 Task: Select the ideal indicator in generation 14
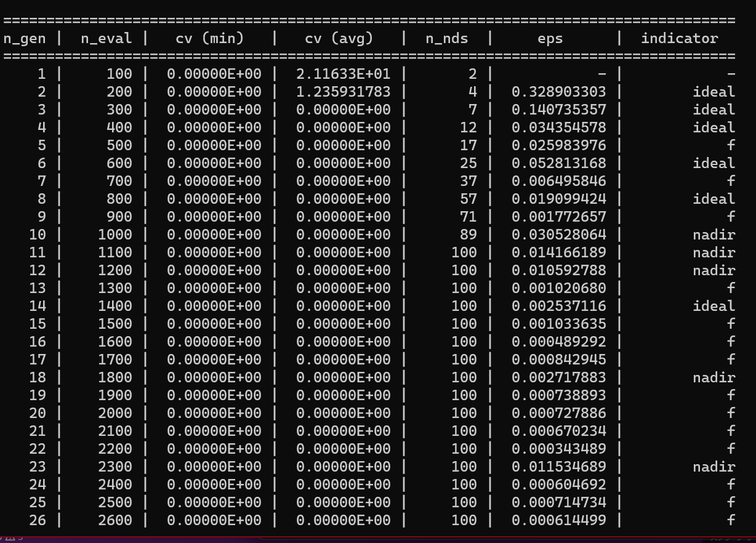click(714, 307)
